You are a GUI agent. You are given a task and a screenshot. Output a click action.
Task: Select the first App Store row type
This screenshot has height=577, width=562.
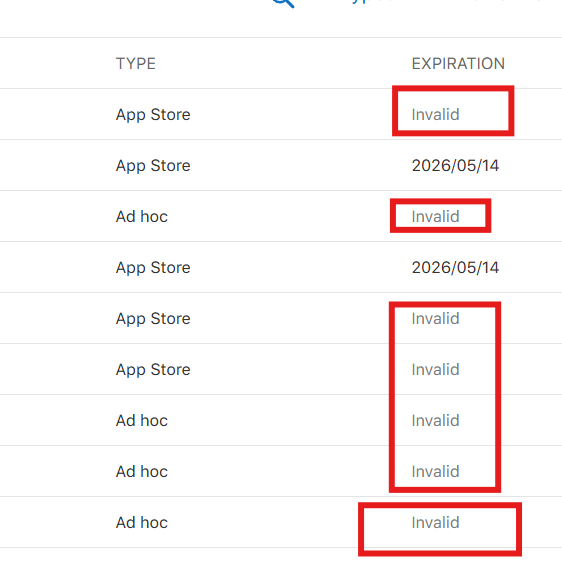point(153,115)
